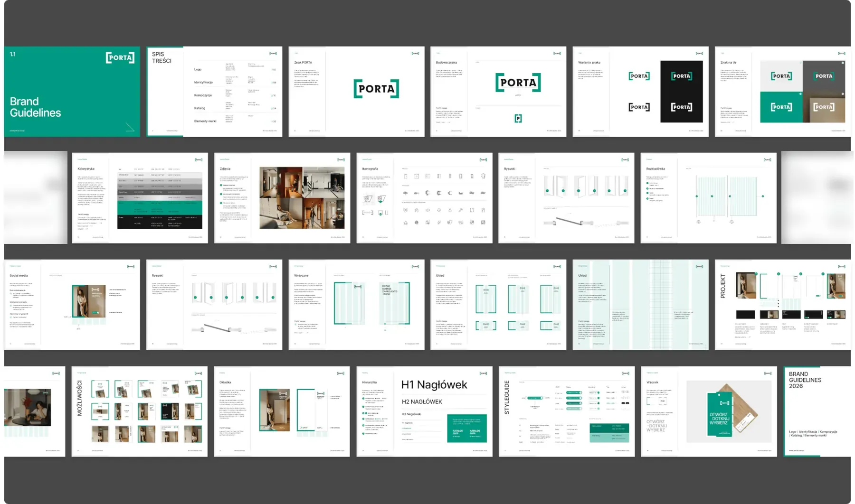The image size is (855, 504).
Task: Click 'Elementy marki' in the contents list
Action: pos(205,121)
